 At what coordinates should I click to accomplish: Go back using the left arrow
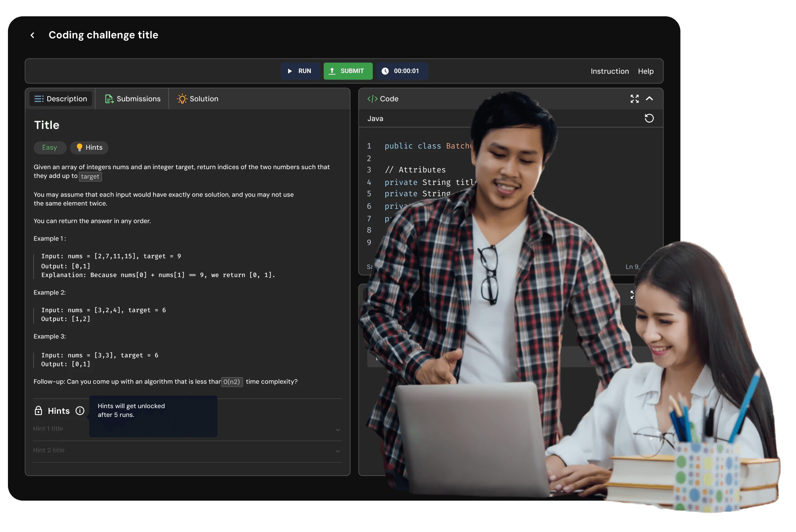[x=33, y=35]
